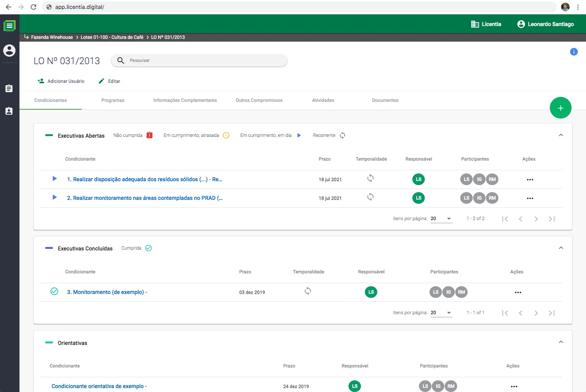
Task: Switch to the Outros Compromissos tab
Action: 259,100
